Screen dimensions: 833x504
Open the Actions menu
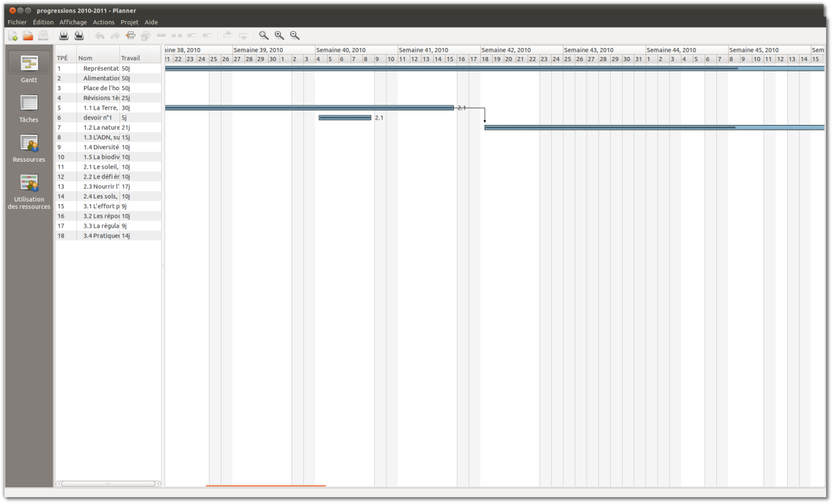click(x=103, y=22)
